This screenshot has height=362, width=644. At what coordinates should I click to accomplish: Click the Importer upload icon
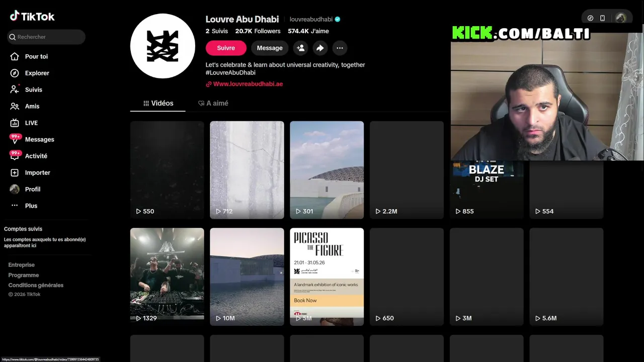pos(15,172)
